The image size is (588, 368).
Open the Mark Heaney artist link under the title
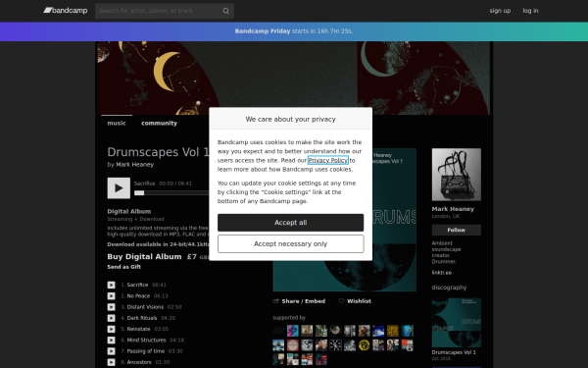(x=134, y=165)
